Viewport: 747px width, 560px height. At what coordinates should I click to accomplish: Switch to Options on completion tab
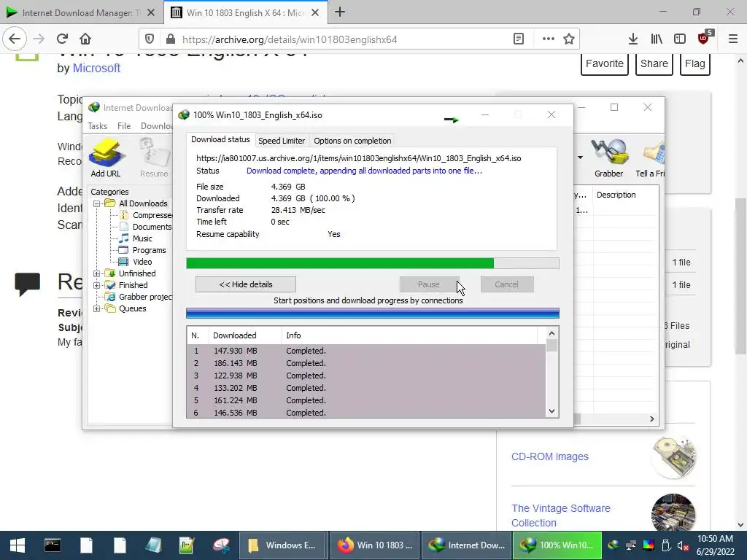point(352,141)
